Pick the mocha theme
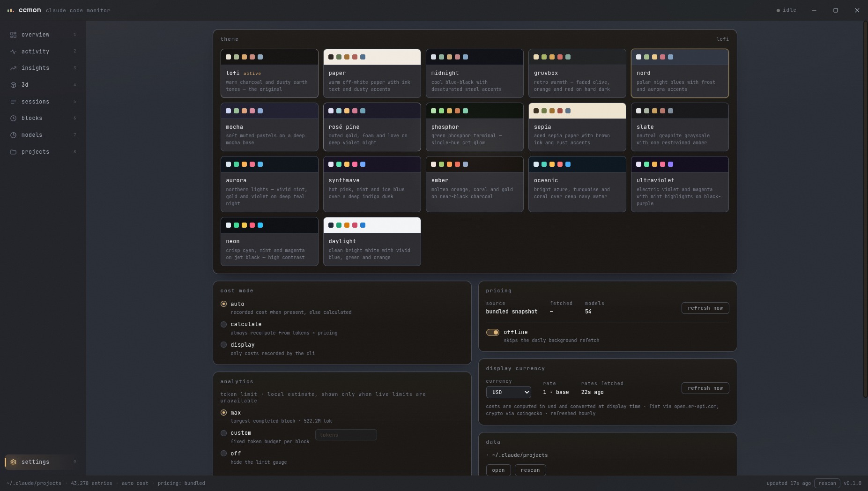This screenshot has width=868, height=491. 269,127
